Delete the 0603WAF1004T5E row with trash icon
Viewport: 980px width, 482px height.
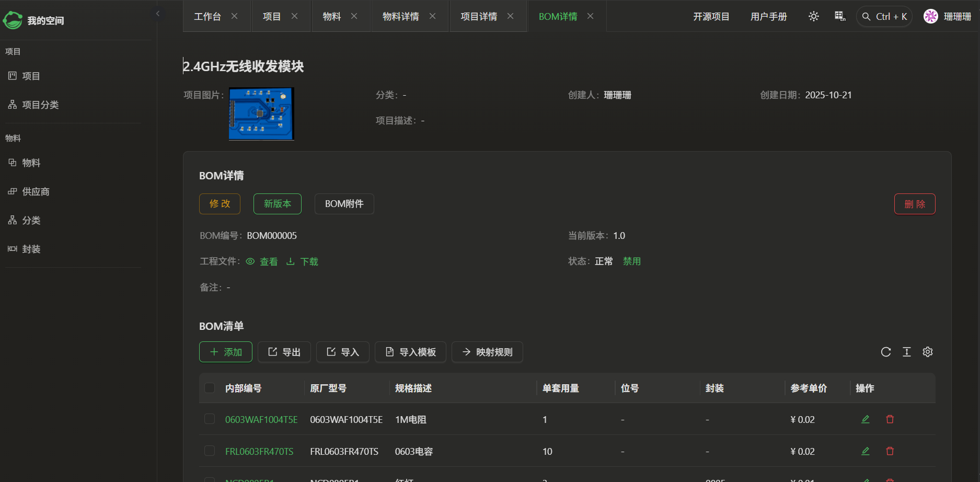coord(890,419)
